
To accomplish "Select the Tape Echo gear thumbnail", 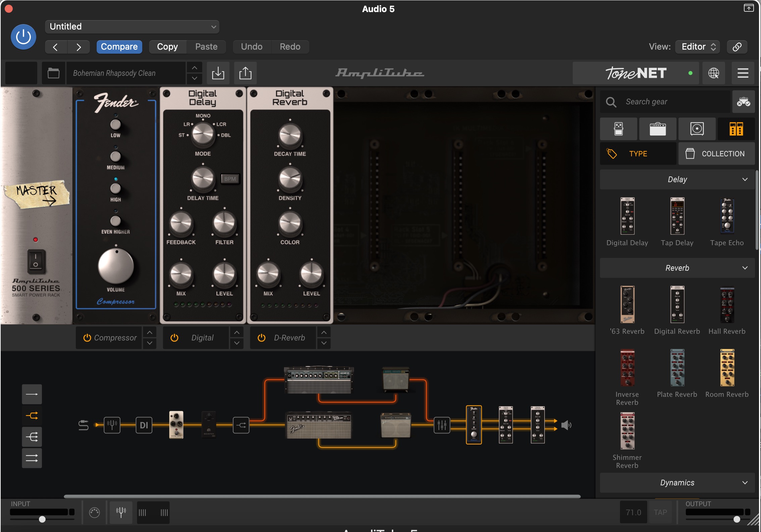I will [727, 216].
